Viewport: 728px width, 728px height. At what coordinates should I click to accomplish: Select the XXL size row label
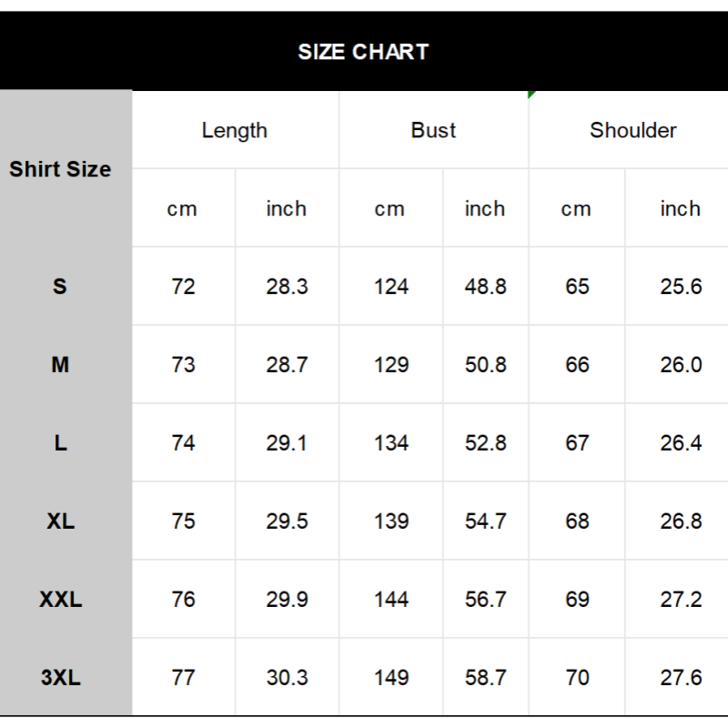(x=60, y=600)
